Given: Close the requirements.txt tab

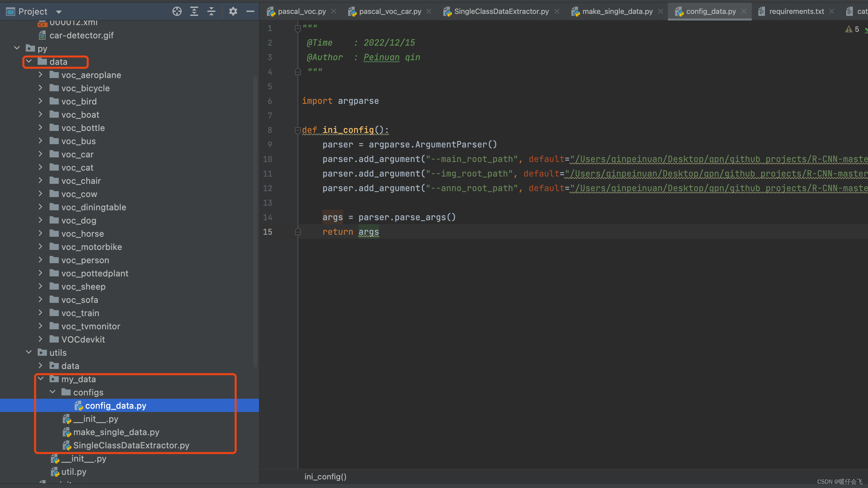Looking at the screenshot, I should (832, 12).
